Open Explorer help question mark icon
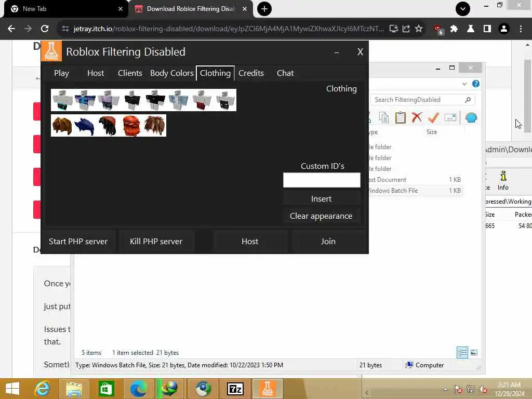 coord(476,84)
